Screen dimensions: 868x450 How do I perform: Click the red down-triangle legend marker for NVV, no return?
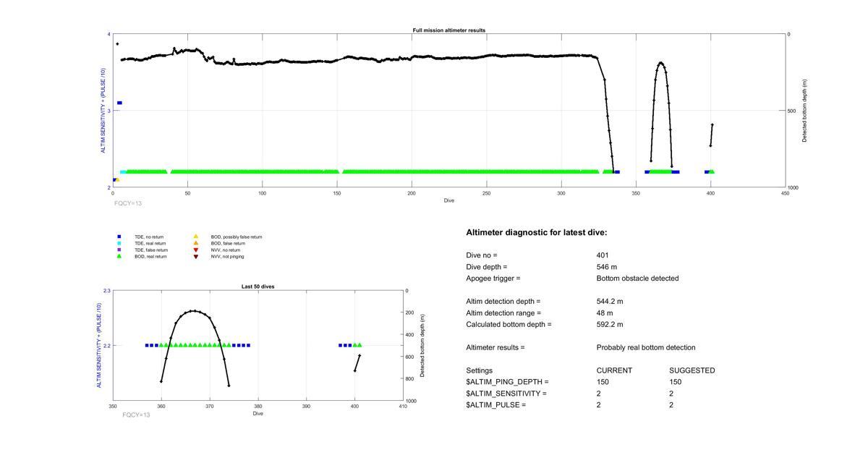(x=195, y=250)
